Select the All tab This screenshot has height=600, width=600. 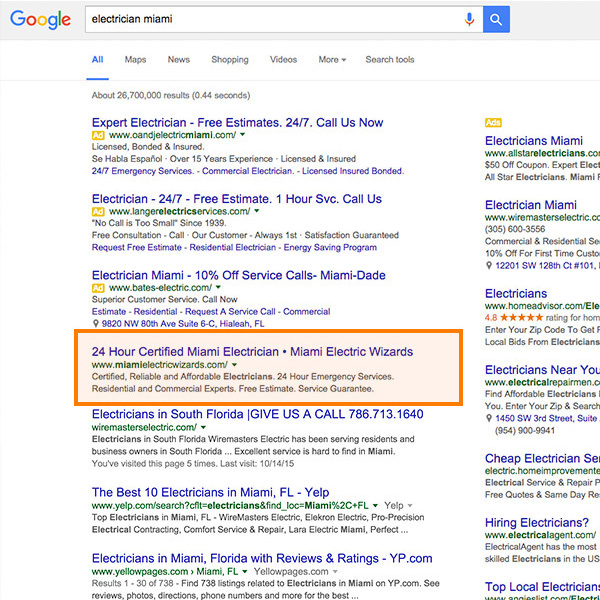point(98,60)
